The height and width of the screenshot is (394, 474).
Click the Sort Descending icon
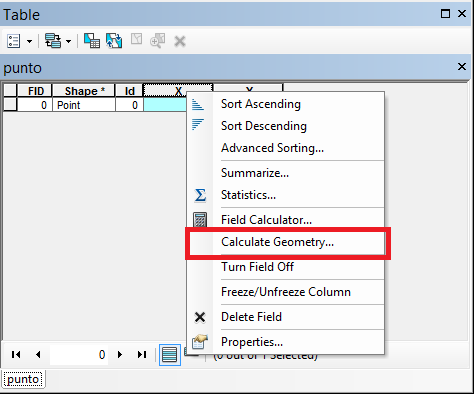[198, 124]
